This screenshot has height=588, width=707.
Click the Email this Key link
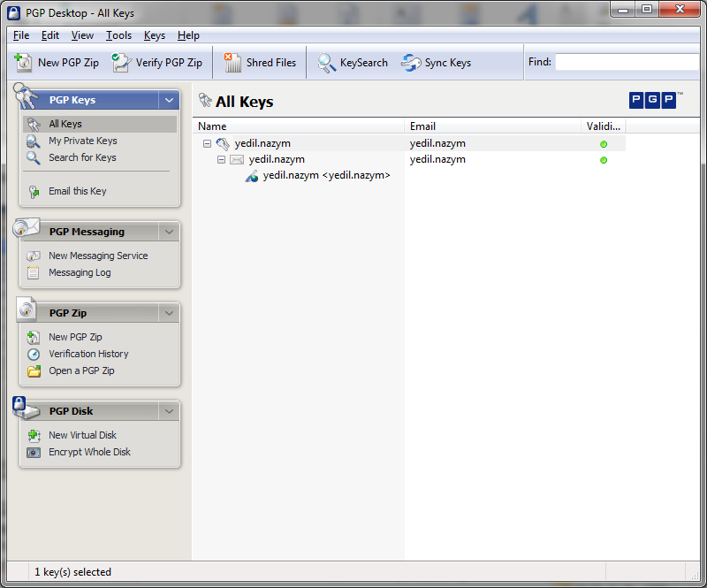click(x=78, y=191)
